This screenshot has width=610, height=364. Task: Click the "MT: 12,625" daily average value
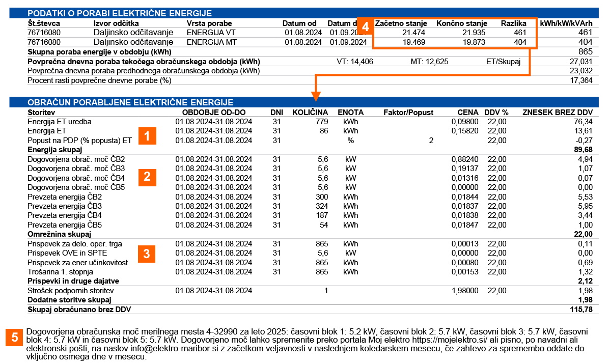[x=429, y=62]
